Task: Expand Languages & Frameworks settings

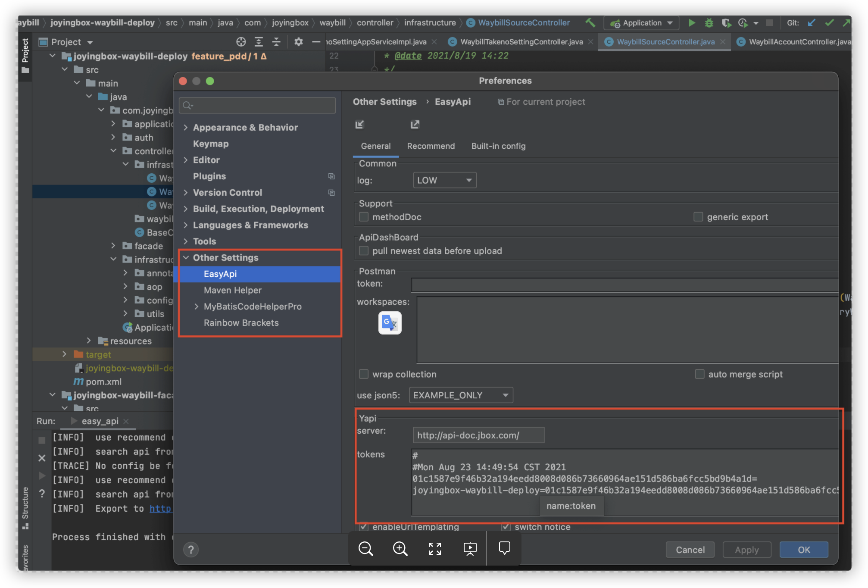Action: [x=186, y=225]
